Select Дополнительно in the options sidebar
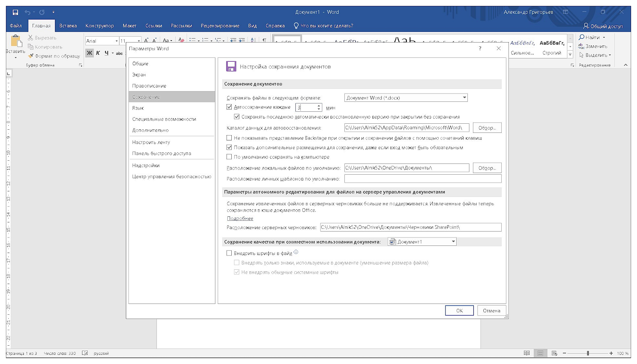Viewport: 637px width, 364px height. (x=150, y=130)
